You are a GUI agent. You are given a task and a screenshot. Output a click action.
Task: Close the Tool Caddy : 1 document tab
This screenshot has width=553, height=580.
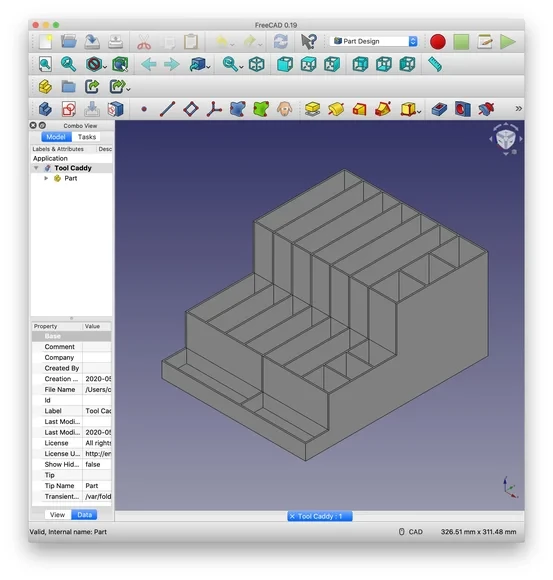click(x=292, y=516)
